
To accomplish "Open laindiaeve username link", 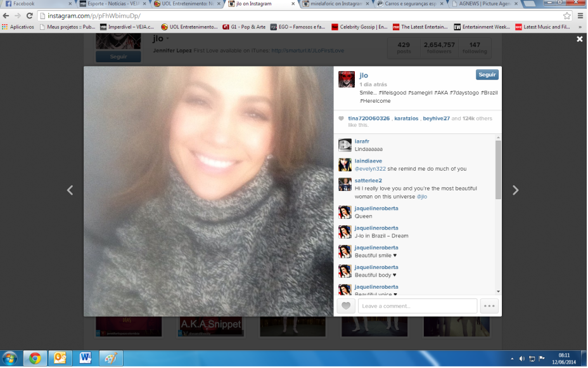I will tap(368, 161).
